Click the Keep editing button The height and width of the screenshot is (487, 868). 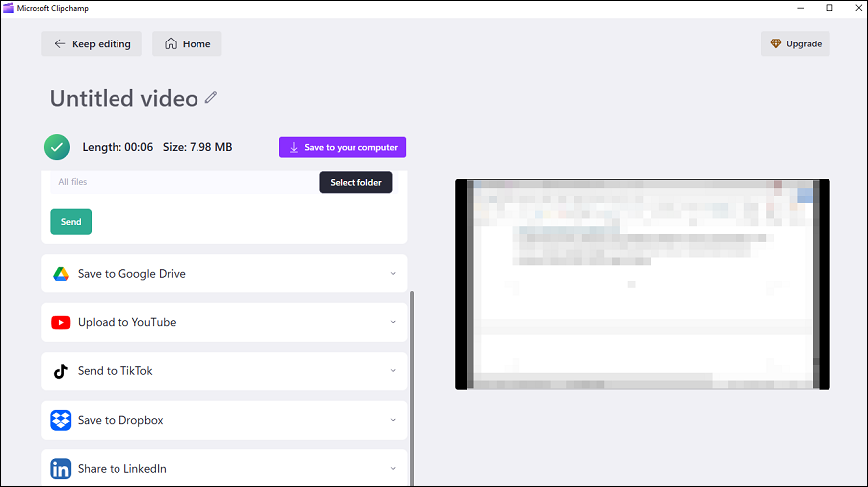pyautogui.click(x=92, y=43)
